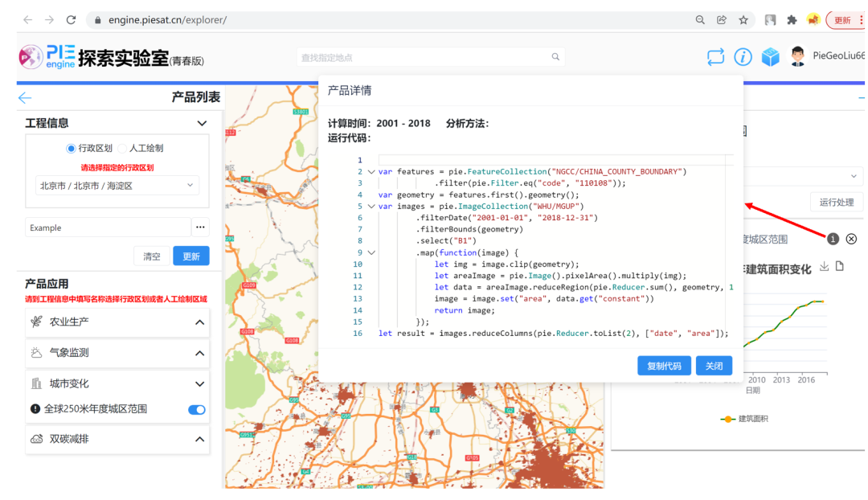Image resolution: width=868 pixels, height=500 pixels.
Task: Fold the function block at line 9
Action: 371,252
